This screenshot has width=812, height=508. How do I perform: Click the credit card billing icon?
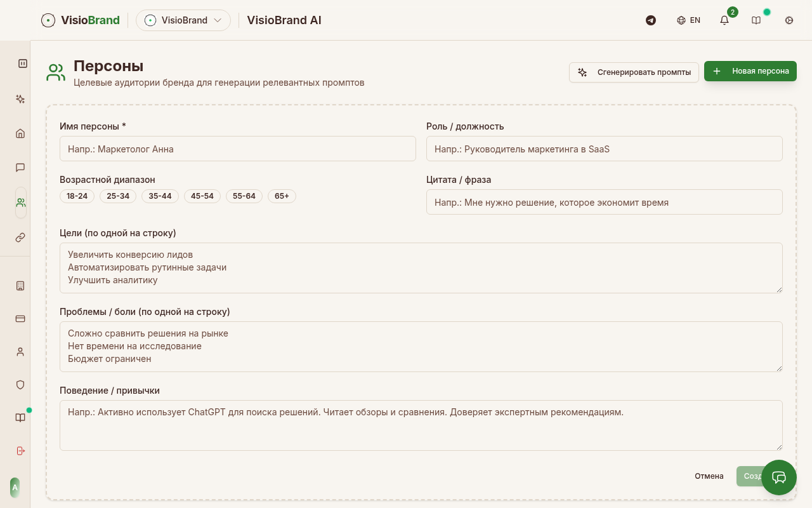point(20,319)
